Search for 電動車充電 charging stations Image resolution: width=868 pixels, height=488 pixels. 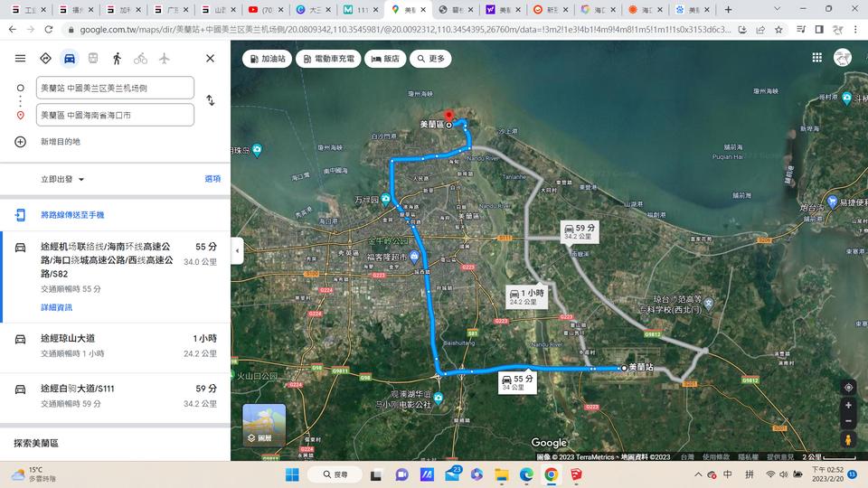pyautogui.click(x=328, y=59)
